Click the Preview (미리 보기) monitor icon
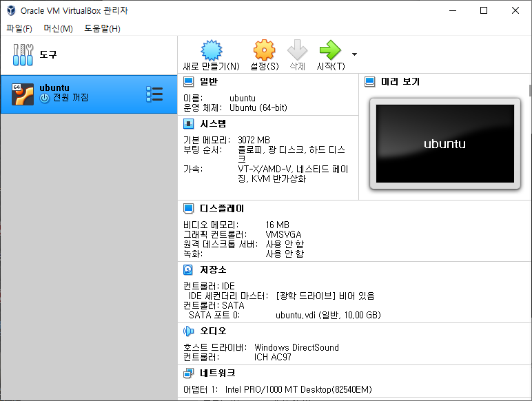 click(370, 82)
